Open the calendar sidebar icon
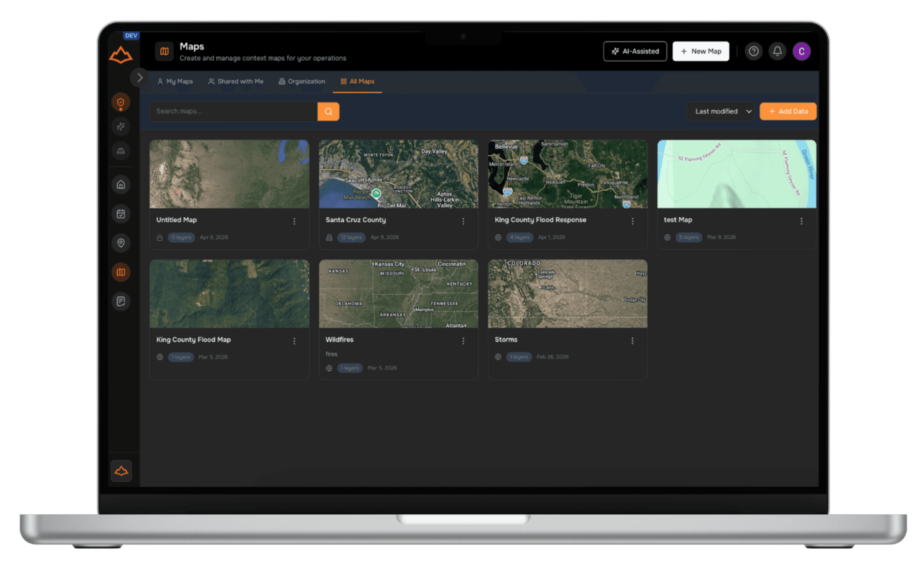This screenshot has height=575, width=924. pos(121,214)
